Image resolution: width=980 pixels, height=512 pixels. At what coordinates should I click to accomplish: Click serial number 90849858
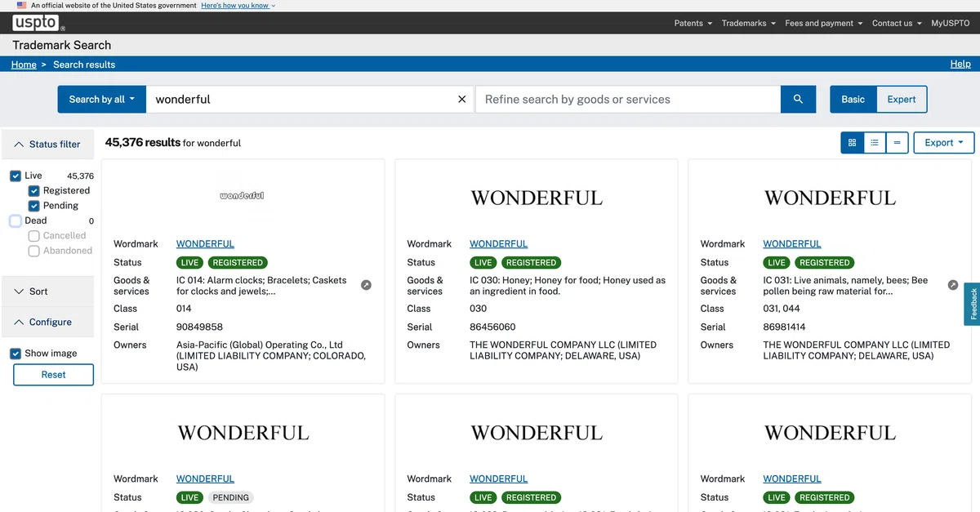(x=199, y=327)
